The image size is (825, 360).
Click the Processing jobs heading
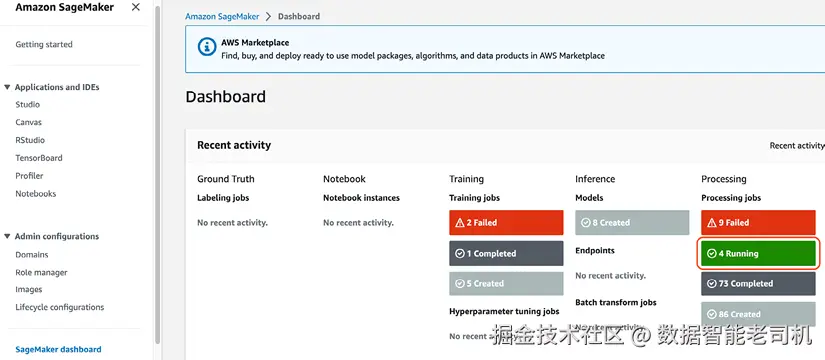coord(731,198)
